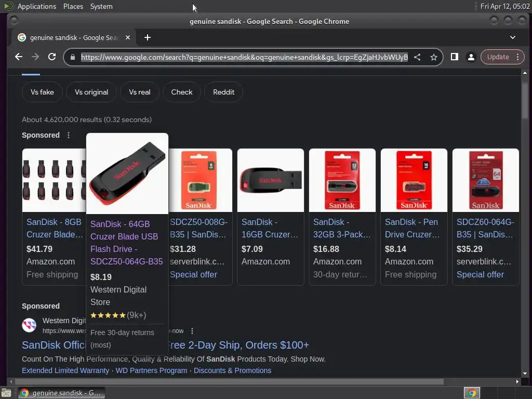This screenshot has width=532, height=399.
Task: Select the Vs original filter chip
Action: [91, 92]
